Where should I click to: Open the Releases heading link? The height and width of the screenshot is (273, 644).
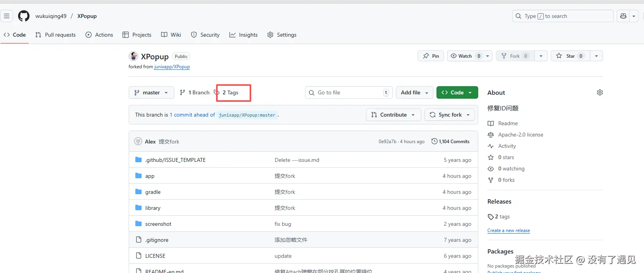pyautogui.click(x=499, y=201)
